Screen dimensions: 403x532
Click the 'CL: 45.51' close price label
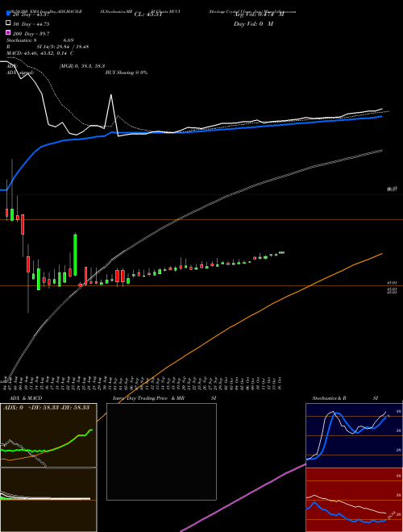(x=148, y=15)
